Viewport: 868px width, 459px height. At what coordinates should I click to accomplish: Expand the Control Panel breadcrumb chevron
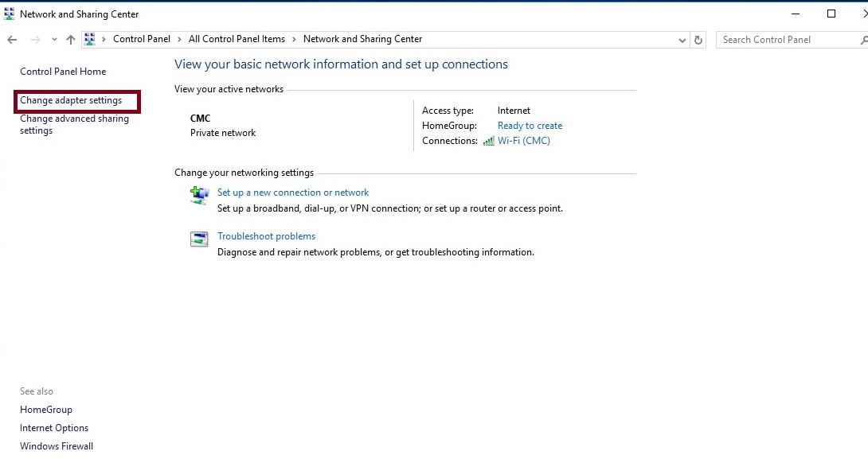178,38
